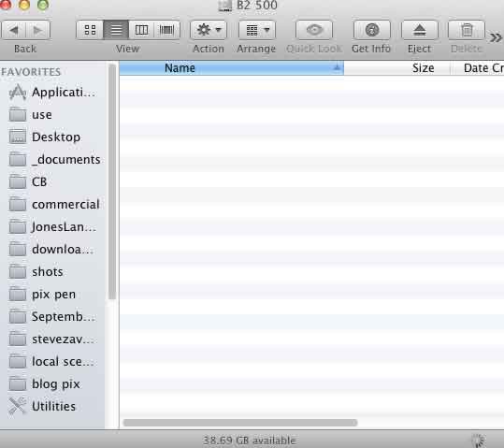Switch to list view

116,30
